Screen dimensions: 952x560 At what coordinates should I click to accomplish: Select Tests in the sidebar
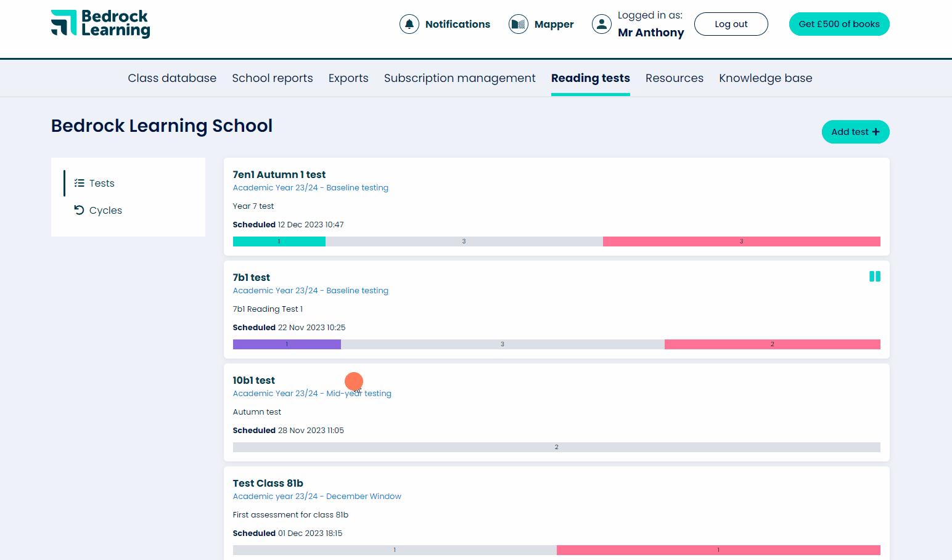point(102,183)
